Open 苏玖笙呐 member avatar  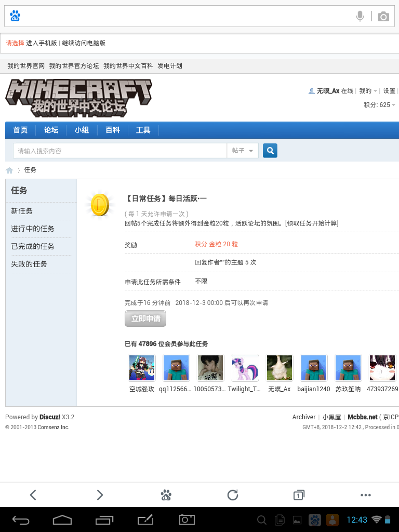click(x=348, y=368)
